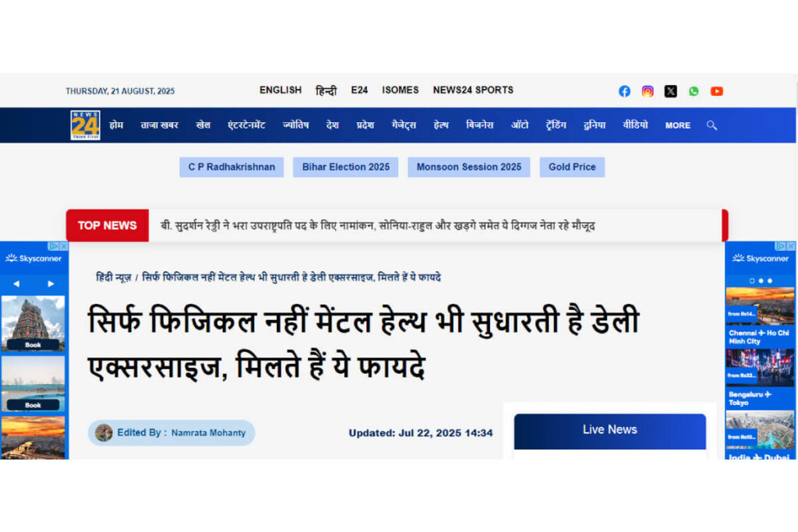
Task: Open the Bihar Election 2025 tag
Action: pos(345,167)
